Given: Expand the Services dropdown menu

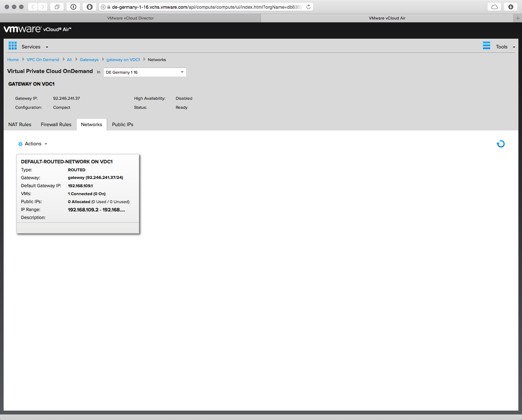Looking at the screenshot, I should pos(47,47).
